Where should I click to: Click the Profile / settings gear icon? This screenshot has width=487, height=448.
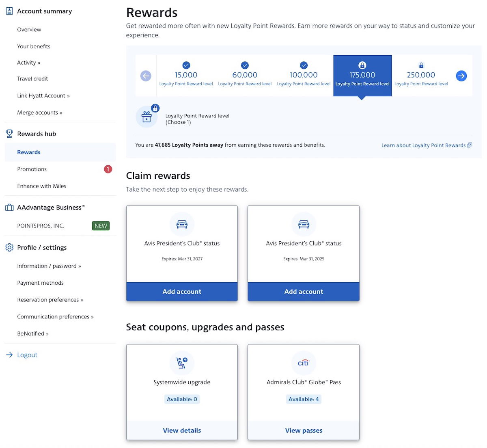9,247
